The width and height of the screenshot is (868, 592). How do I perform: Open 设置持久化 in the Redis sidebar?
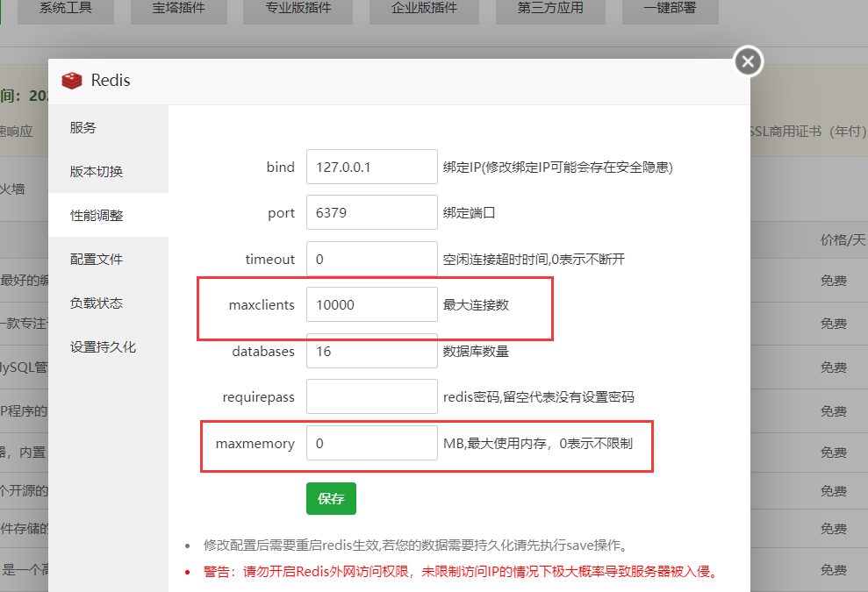109,347
